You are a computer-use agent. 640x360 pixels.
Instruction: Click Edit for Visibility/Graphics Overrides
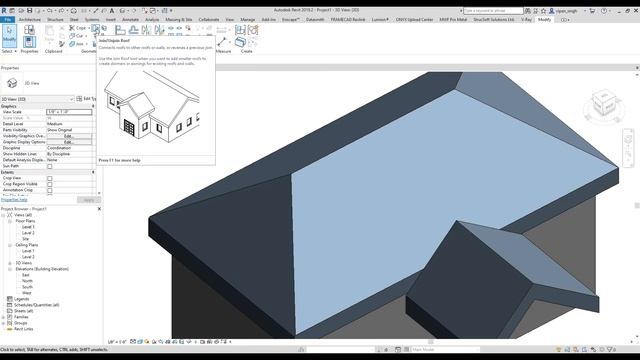tap(69, 136)
